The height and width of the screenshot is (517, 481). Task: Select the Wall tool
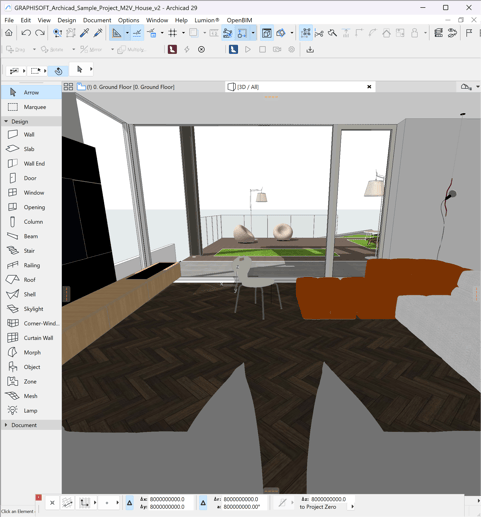tap(31, 134)
